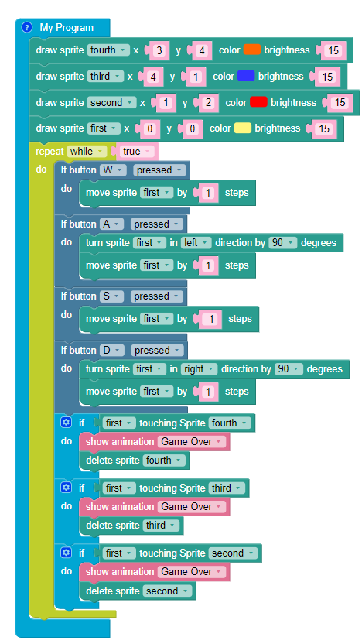Open the button 'W' dropdown
The image size is (362, 644).
click(x=113, y=170)
